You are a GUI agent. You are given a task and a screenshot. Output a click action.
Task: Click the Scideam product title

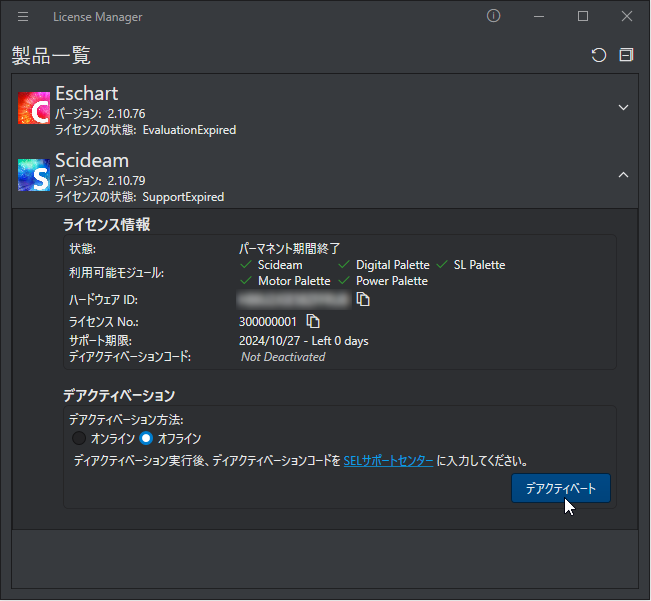pyautogui.click(x=92, y=161)
